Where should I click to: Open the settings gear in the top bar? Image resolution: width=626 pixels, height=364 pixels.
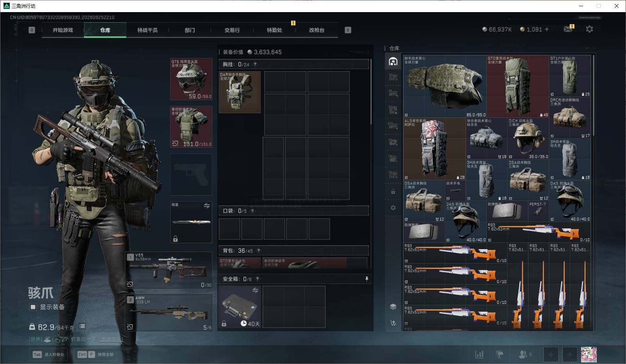(x=589, y=29)
